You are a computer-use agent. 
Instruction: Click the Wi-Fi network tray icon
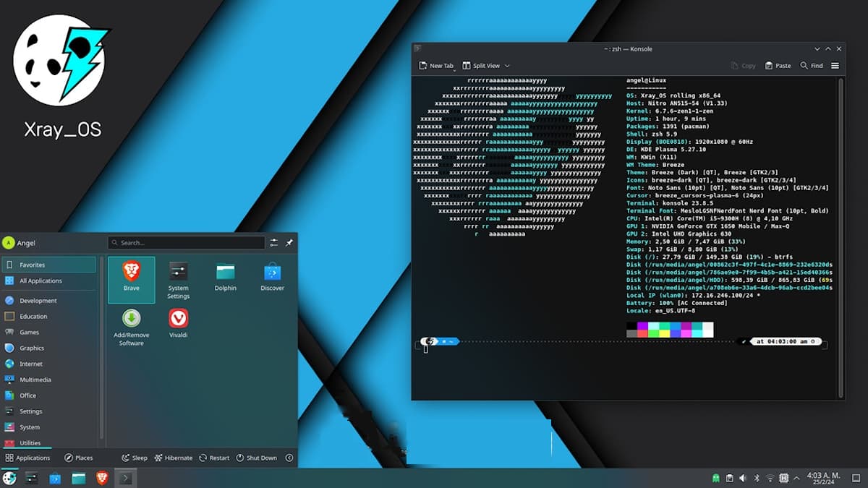[x=770, y=478]
